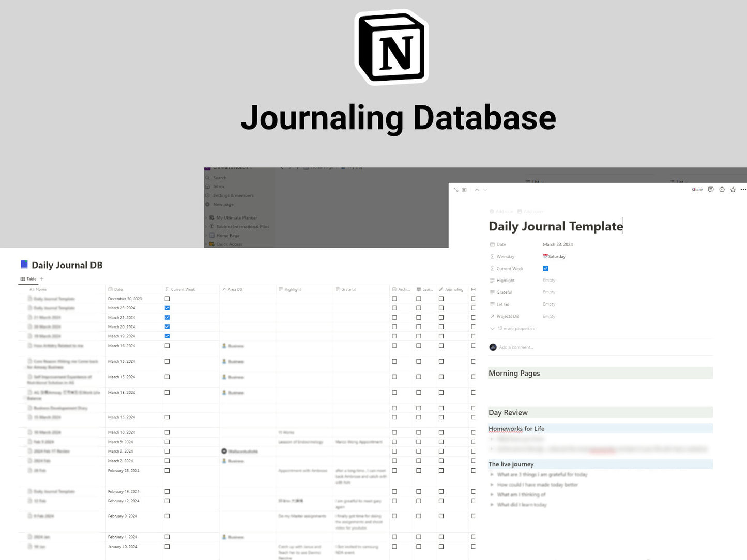Image resolution: width=747 pixels, height=560 pixels.
Task: Click Add icon above the page title
Action: coord(501,212)
